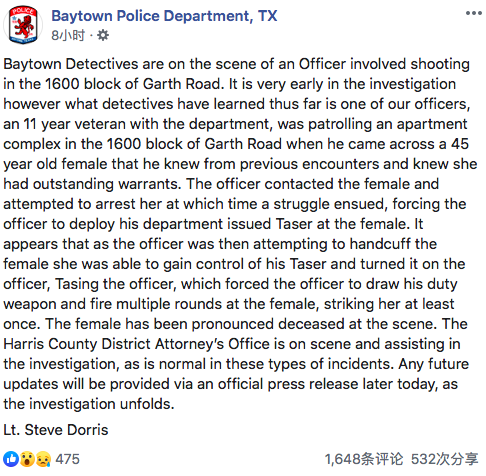The image size is (486, 476).
Task: Click the 8小时 post timestamp
Action: [68, 35]
